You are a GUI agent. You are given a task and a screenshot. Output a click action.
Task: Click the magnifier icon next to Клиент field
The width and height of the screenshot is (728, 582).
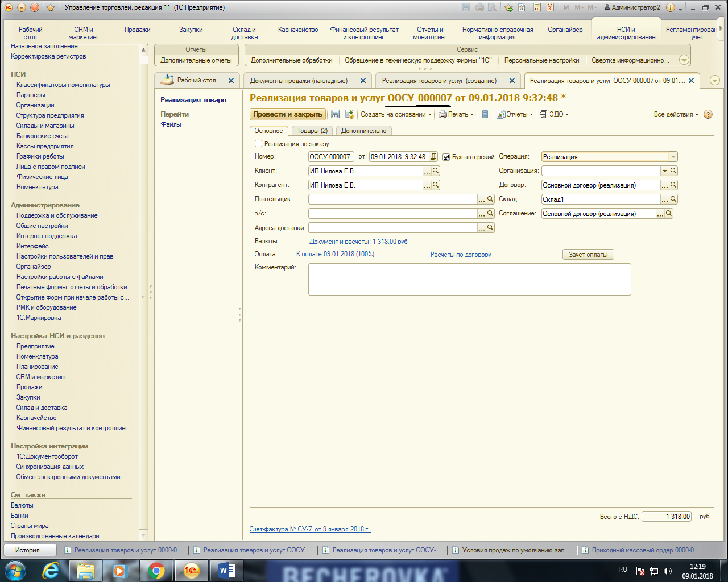tap(436, 171)
